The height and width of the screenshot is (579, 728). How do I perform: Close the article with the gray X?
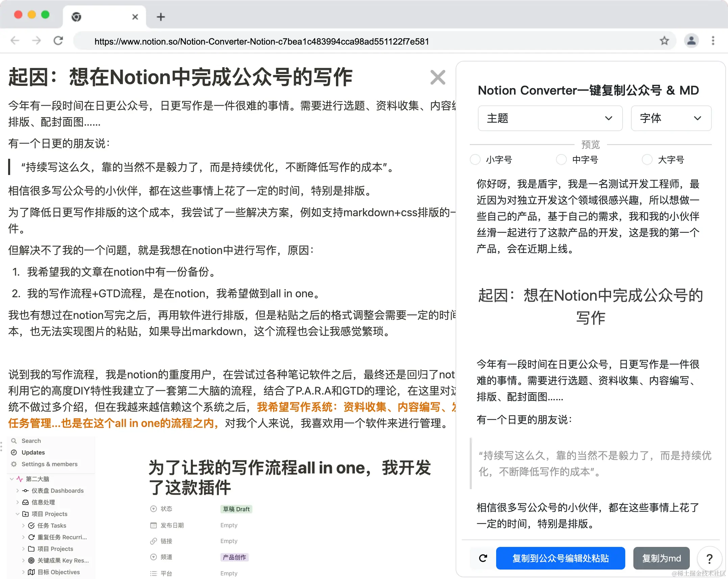coord(438,77)
